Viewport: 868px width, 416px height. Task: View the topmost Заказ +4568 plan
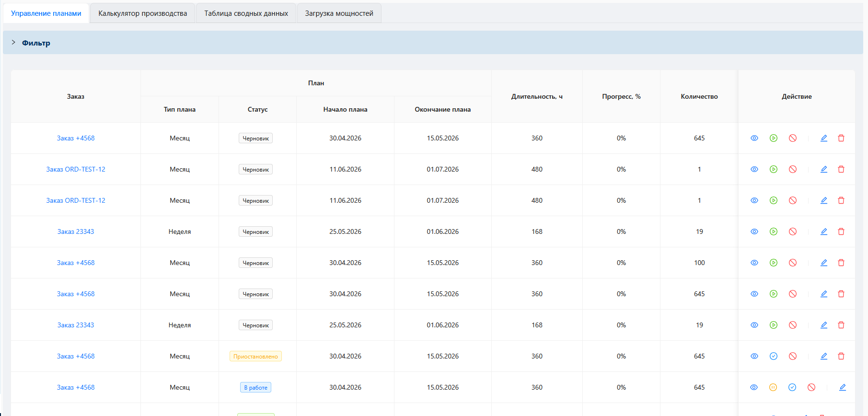pos(754,138)
